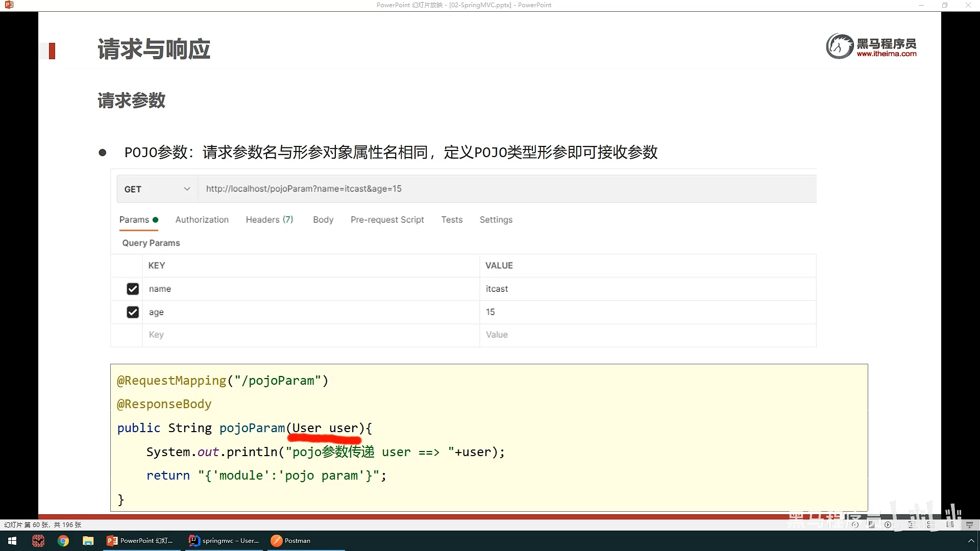Open the Body tab
The height and width of the screenshot is (551, 980).
(323, 220)
